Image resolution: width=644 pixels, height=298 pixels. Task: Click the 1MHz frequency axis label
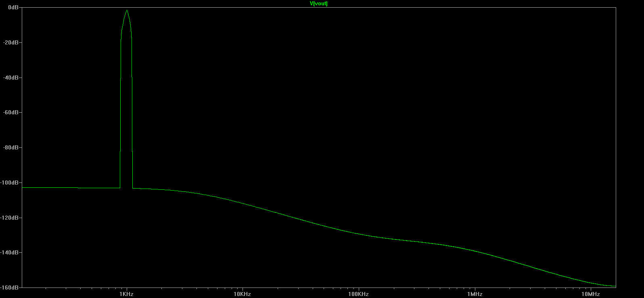point(475,294)
